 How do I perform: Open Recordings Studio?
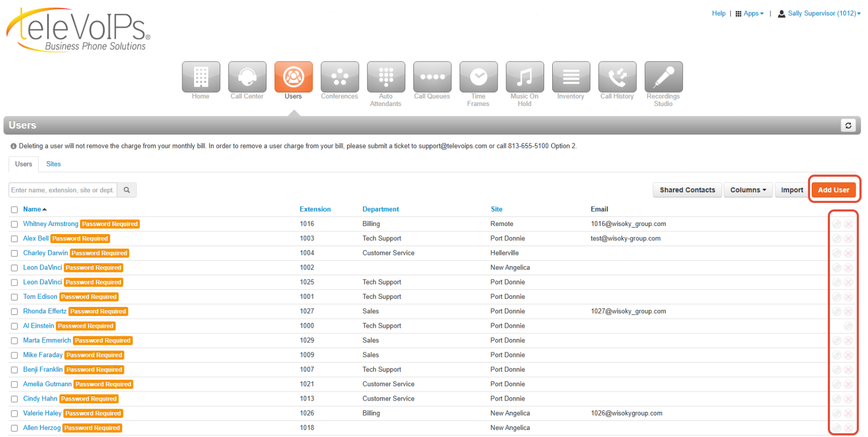pos(664,77)
